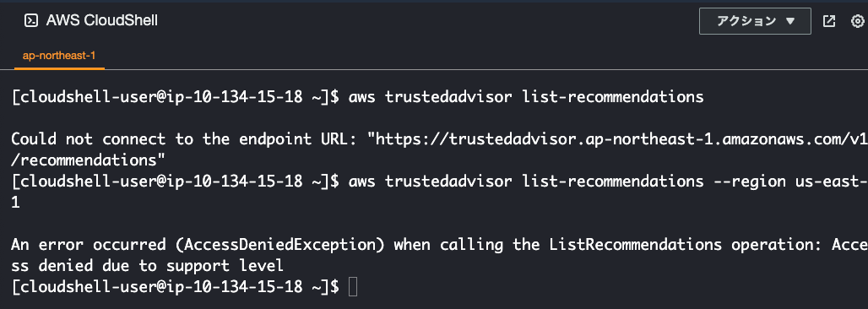The width and height of the screenshot is (868, 309).
Task: Open the CloudShell settings gear
Action: tap(858, 21)
